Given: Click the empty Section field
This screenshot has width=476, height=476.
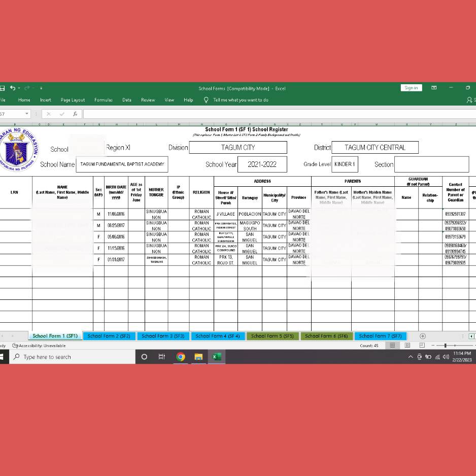Looking at the screenshot, I should (x=431, y=164).
